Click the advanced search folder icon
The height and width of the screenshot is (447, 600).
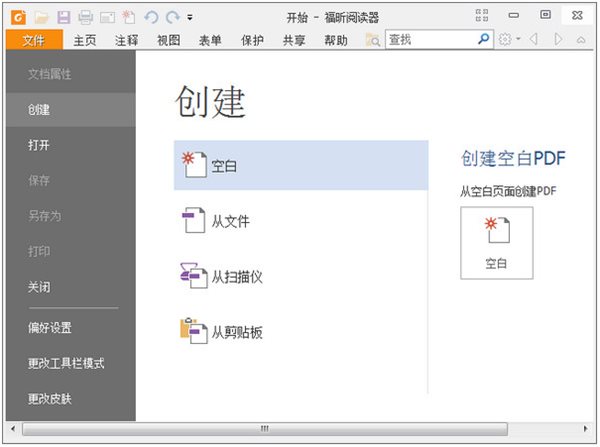point(373,40)
